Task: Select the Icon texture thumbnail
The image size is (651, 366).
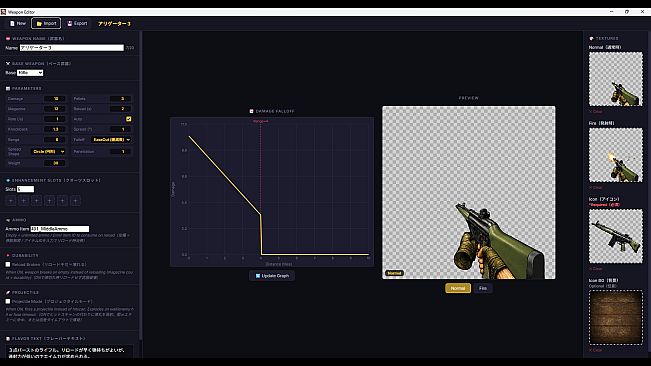Action: (x=616, y=236)
